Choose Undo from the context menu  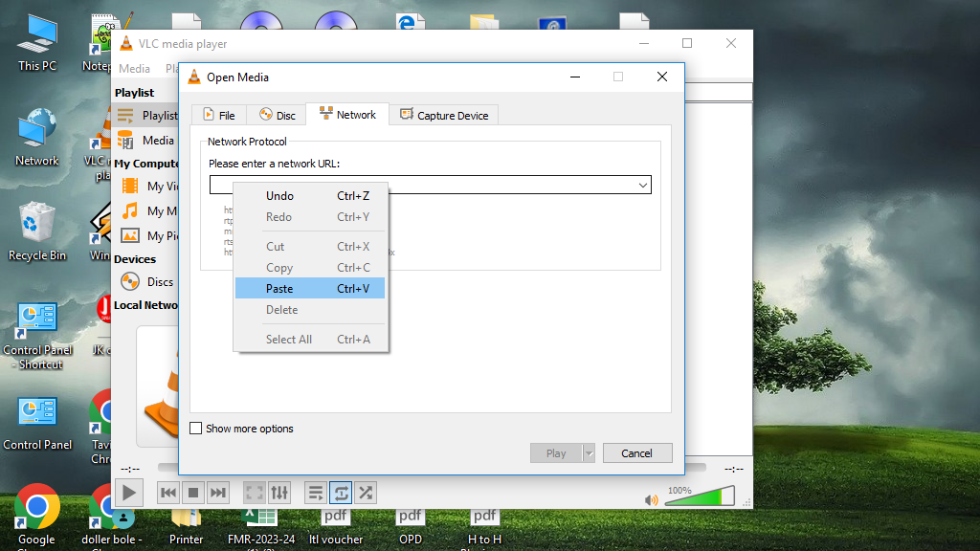[310, 195]
